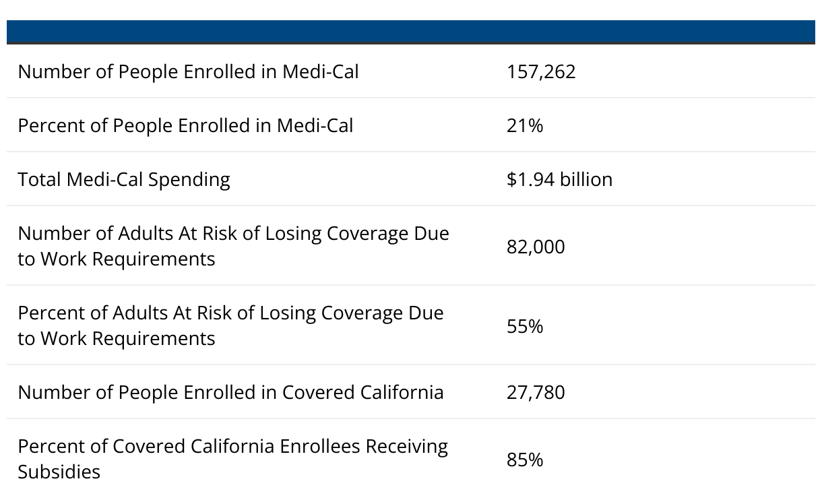Screen dimensions: 822x504
Task: Click the 85% value
Action: click(525, 460)
